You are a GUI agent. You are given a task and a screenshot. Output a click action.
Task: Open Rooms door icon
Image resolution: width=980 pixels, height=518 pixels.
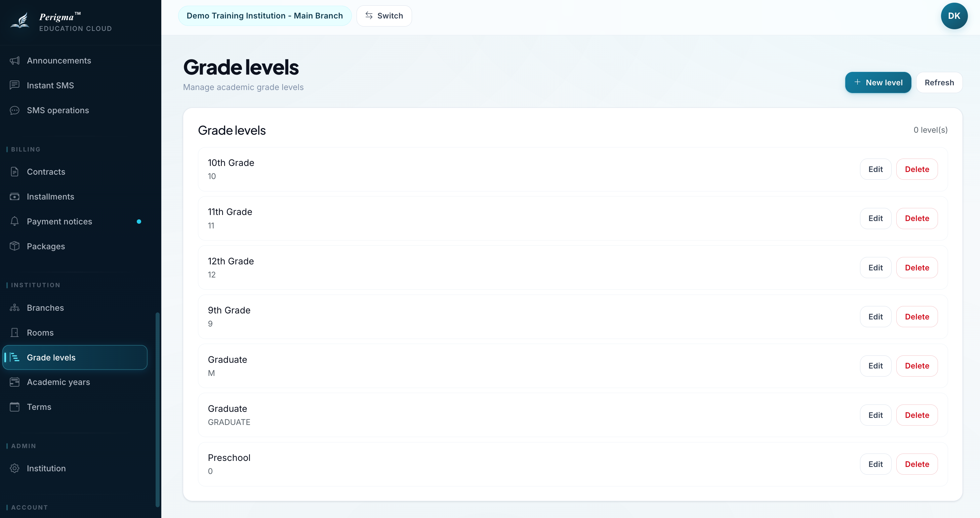(14, 333)
